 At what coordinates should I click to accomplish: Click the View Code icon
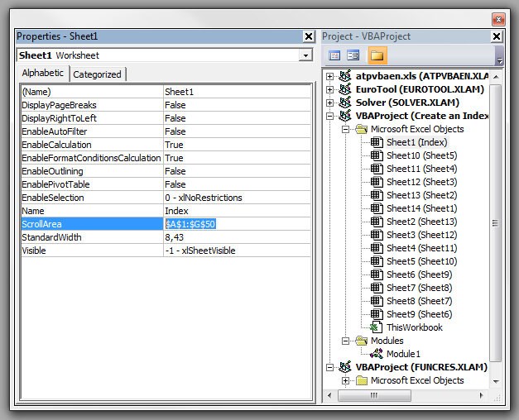[x=334, y=55]
